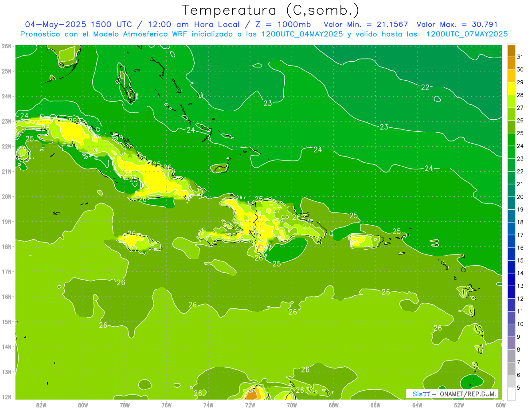532x411 pixels.
Task: Click the color scale label 31
Action: (520, 57)
